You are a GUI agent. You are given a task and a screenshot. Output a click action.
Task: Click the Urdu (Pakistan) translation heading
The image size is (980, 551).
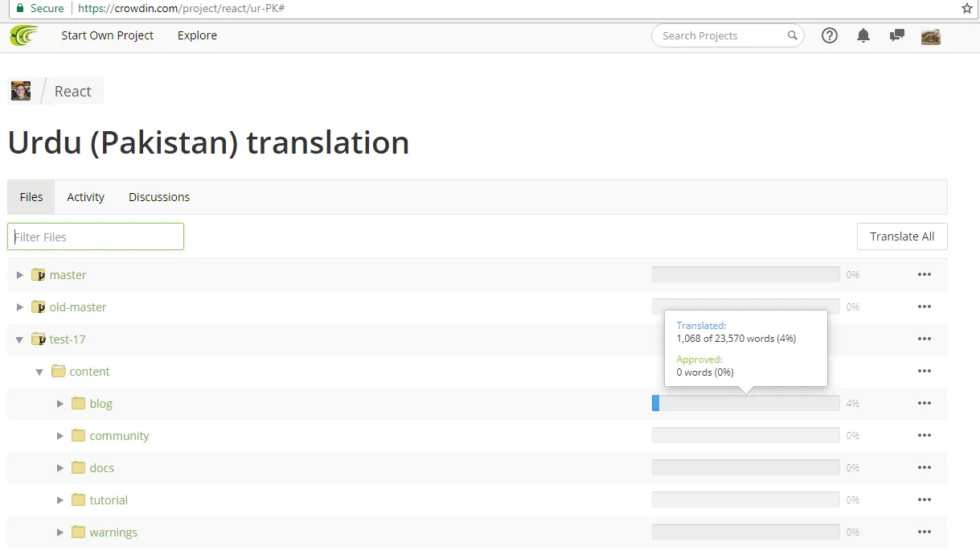(208, 142)
